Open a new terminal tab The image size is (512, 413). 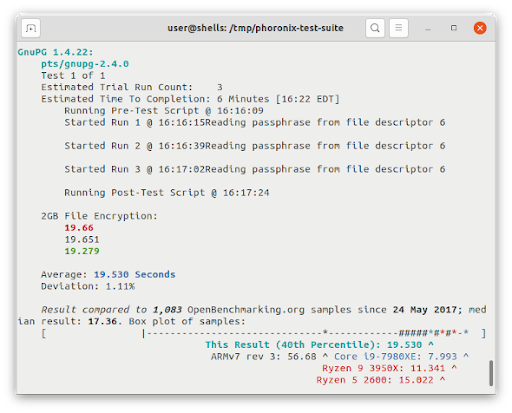click(31, 28)
